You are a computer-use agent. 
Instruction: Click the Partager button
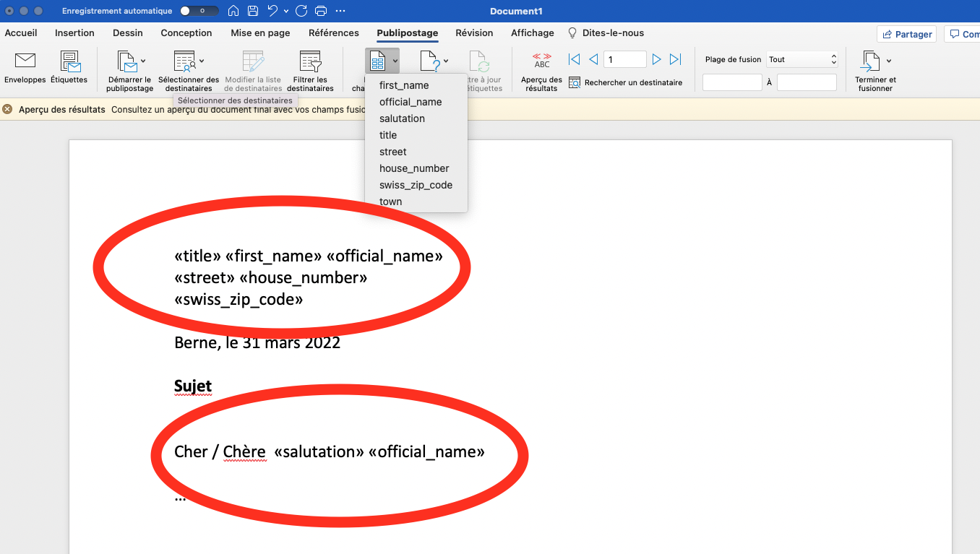906,34
